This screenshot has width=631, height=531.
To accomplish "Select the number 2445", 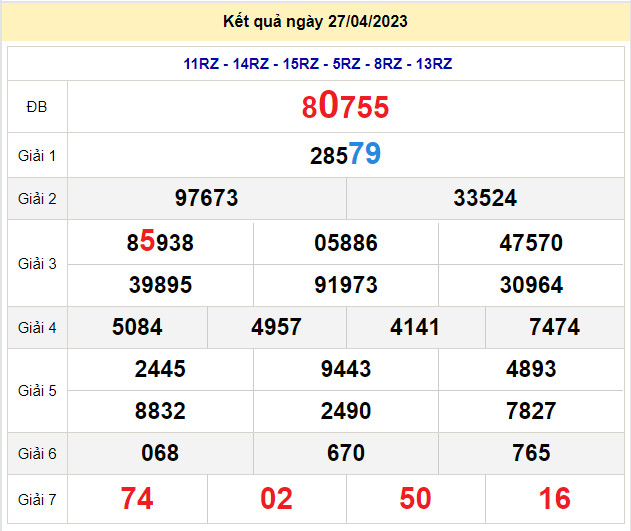I will [160, 369].
